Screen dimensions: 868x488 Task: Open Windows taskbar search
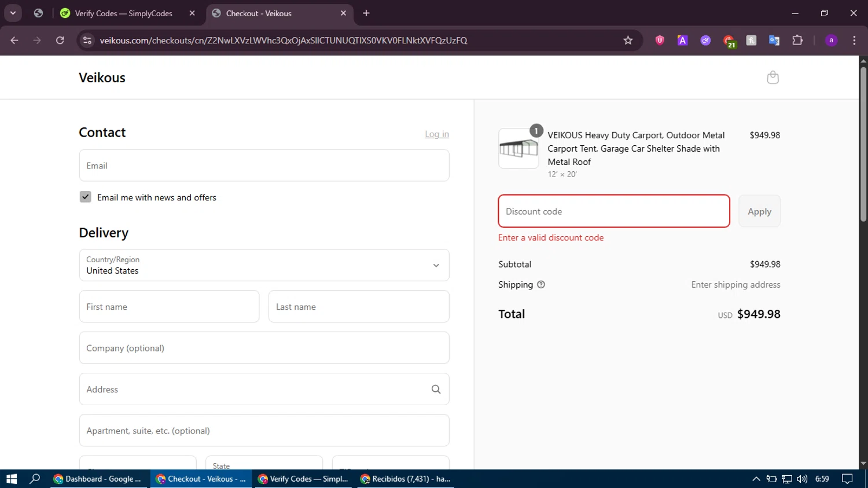[x=35, y=479]
